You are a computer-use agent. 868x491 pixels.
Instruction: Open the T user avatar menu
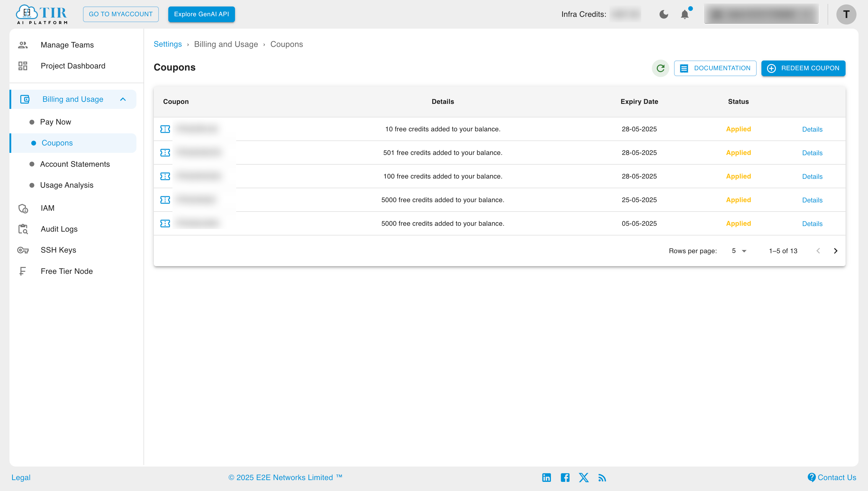846,14
